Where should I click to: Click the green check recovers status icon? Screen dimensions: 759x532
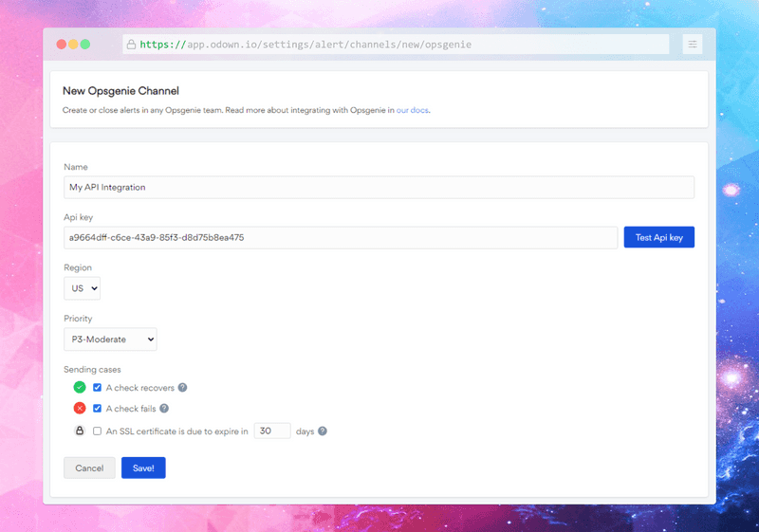80,388
